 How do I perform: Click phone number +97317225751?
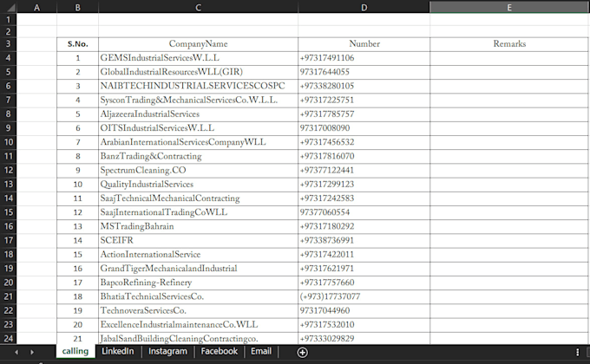point(364,100)
